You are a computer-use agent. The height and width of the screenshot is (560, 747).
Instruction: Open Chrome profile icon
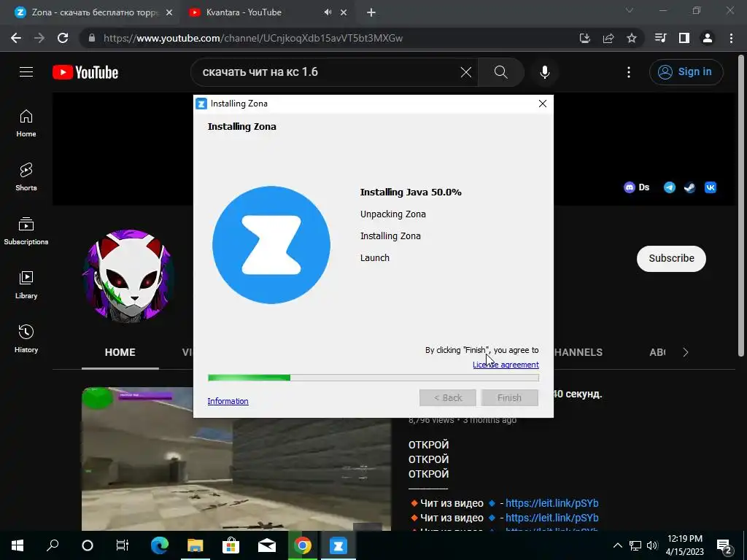[708, 38]
